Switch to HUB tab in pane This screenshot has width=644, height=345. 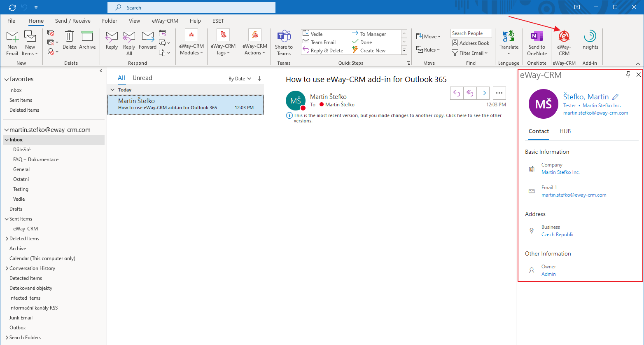(565, 131)
